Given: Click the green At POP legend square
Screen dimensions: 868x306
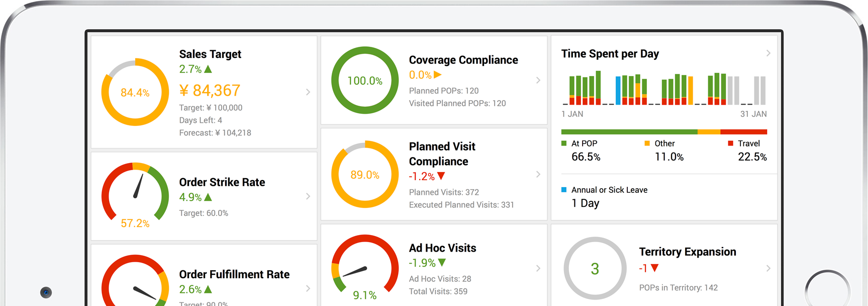Looking at the screenshot, I should click(564, 143).
